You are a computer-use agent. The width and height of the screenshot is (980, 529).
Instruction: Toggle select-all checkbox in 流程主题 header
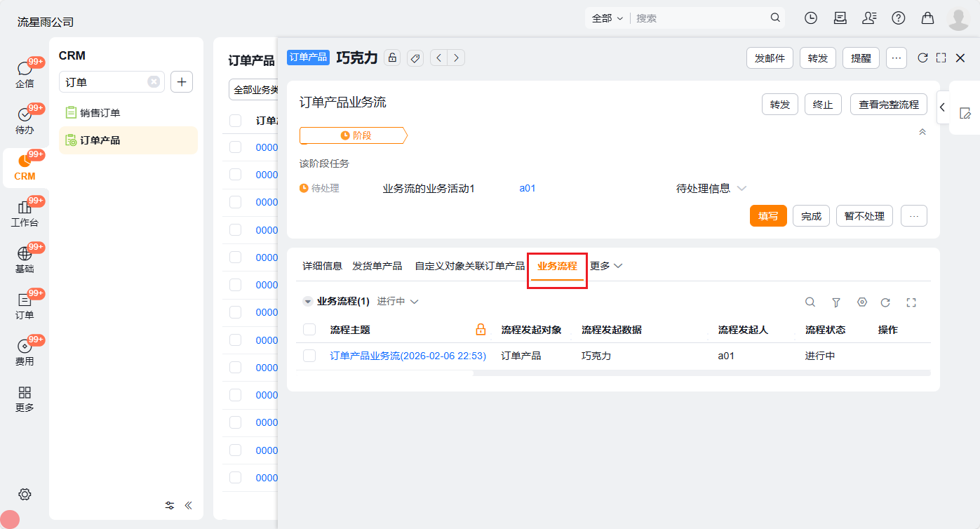[x=309, y=330]
